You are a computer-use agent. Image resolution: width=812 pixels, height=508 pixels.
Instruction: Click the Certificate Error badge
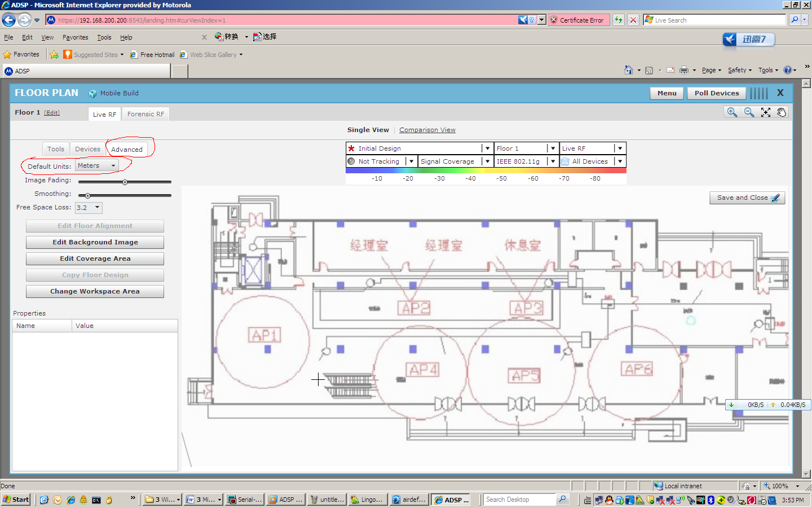coord(579,20)
